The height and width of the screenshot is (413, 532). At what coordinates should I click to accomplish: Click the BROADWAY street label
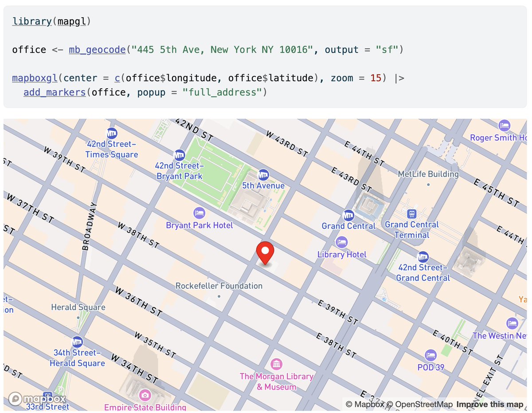click(89, 227)
